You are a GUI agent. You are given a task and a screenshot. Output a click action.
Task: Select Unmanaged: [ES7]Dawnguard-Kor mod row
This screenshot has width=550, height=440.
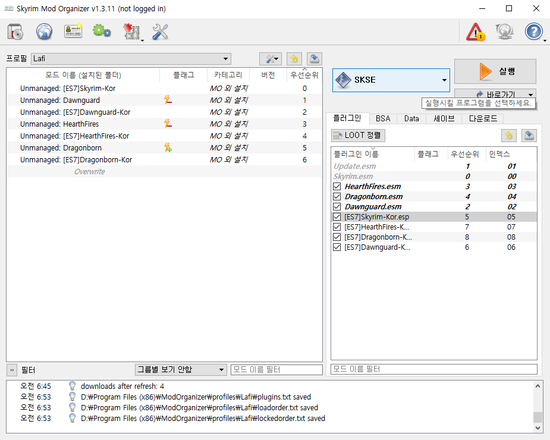[164, 112]
